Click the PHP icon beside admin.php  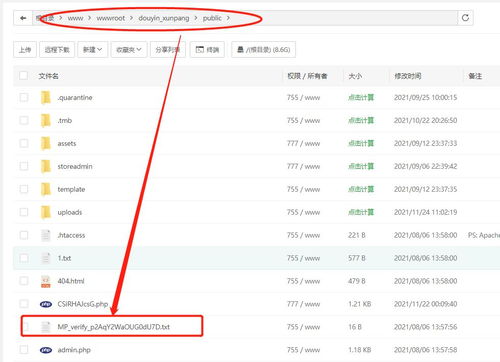pyautogui.click(x=46, y=350)
